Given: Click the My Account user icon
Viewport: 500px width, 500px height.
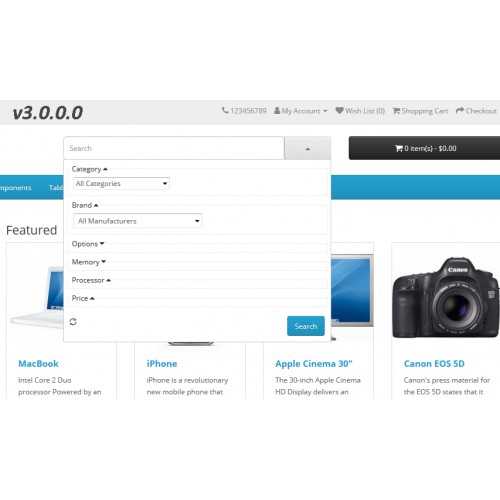Looking at the screenshot, I should [x=277, y=110].
